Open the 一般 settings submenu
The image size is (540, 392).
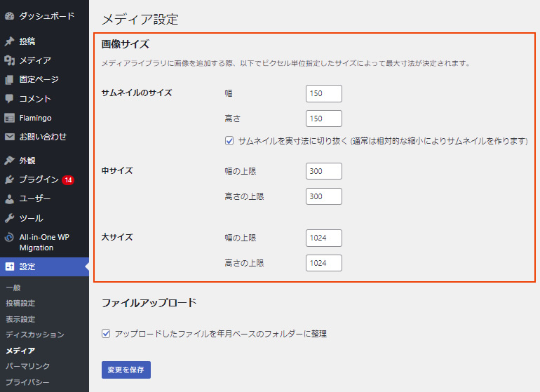pyautogui.click(x=13, y=288)
